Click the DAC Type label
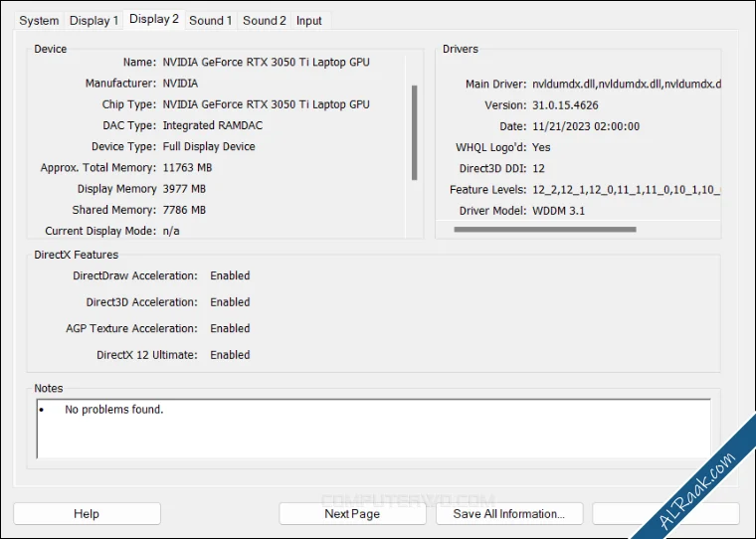 tap(129, 126)
